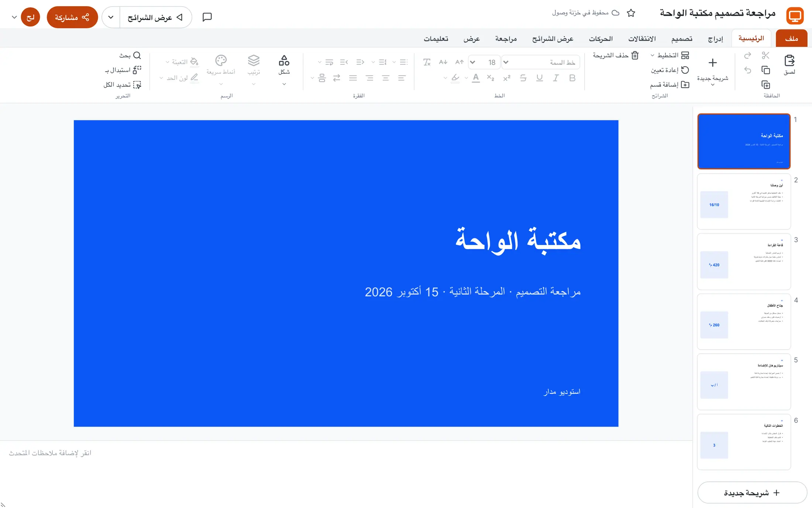Open the font name dropdown

[x=541, y=62]
